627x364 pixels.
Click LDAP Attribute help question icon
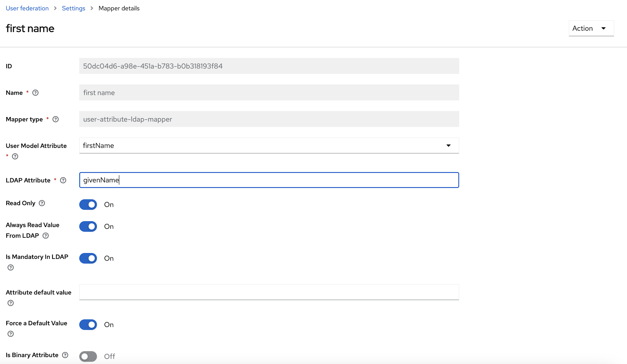click(x=63, y=180)
